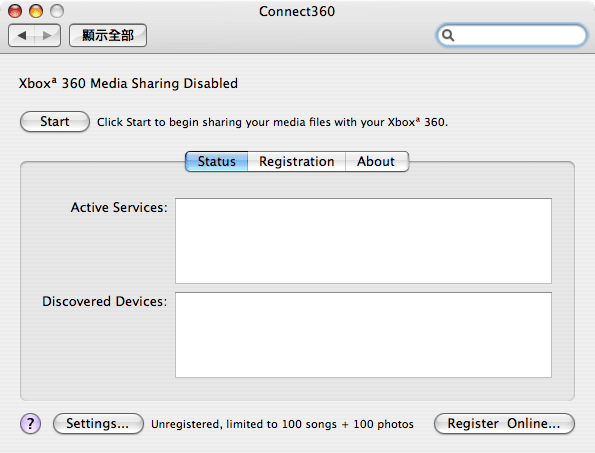Close the window with the red button
595x453 pixels.
coord(15,11)
